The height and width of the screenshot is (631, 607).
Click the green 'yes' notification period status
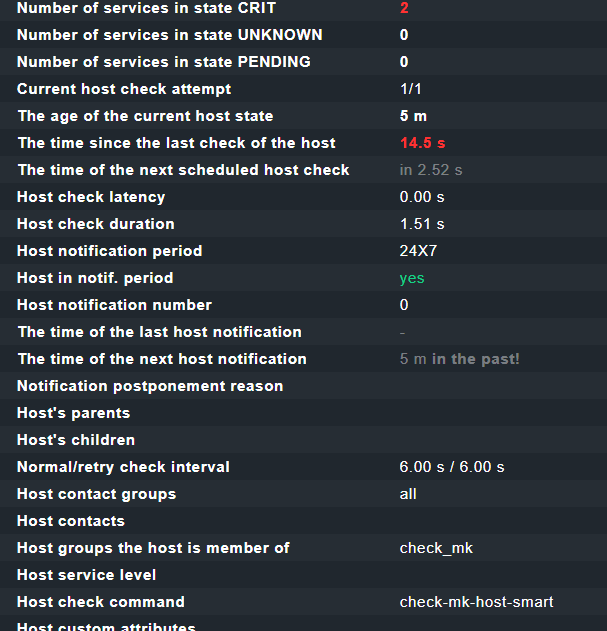412,278
